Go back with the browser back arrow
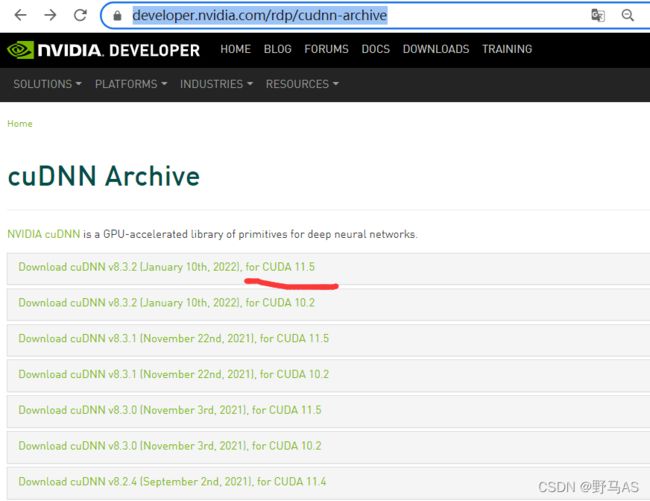Viewport: 650px width, 501px height. tap(20, 15)
